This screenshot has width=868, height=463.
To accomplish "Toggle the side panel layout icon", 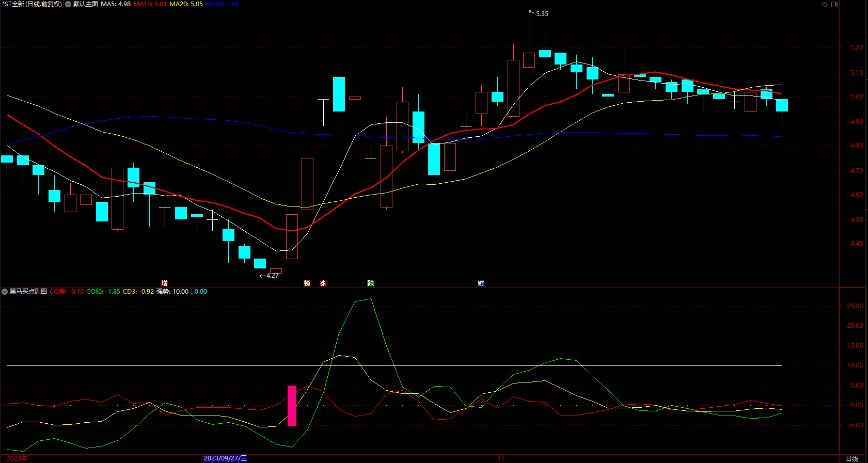I will [x=834, y=4].
